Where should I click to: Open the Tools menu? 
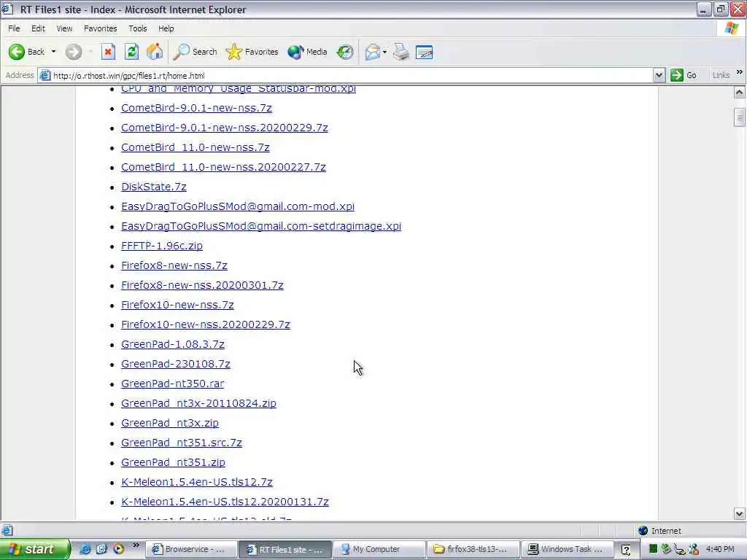pyautogui.click(x=138, y=28)
